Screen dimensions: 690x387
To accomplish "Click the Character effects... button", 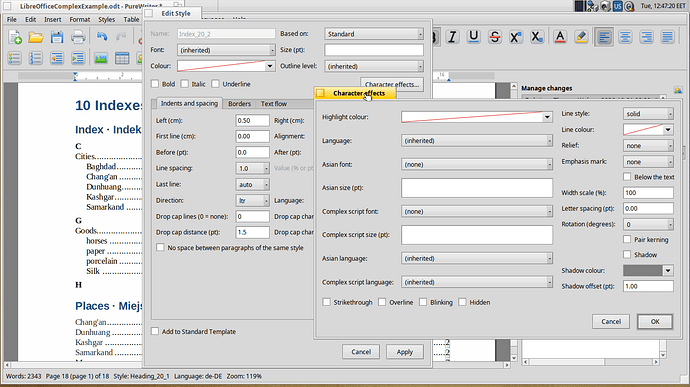I will pos(392,83).
